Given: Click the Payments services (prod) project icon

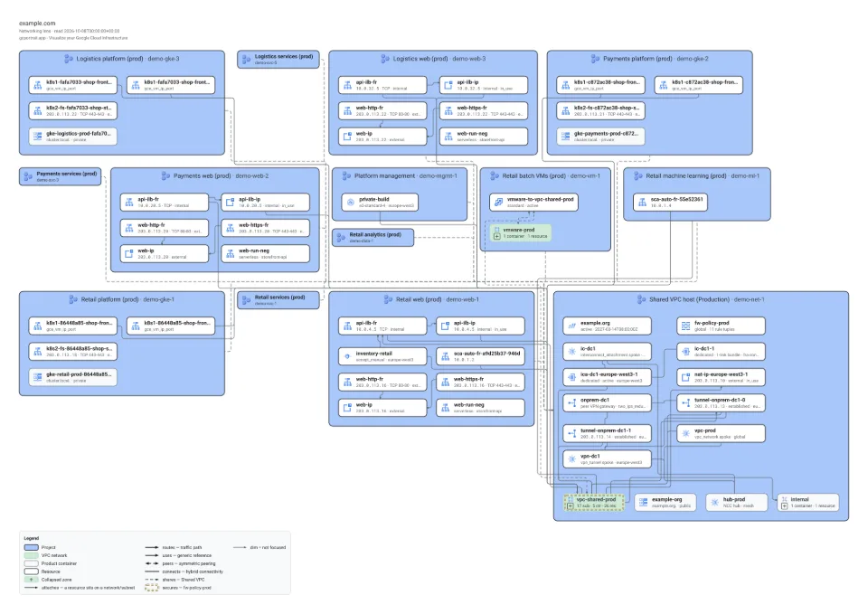Looking at the screenshot, I should coord(28,176).
